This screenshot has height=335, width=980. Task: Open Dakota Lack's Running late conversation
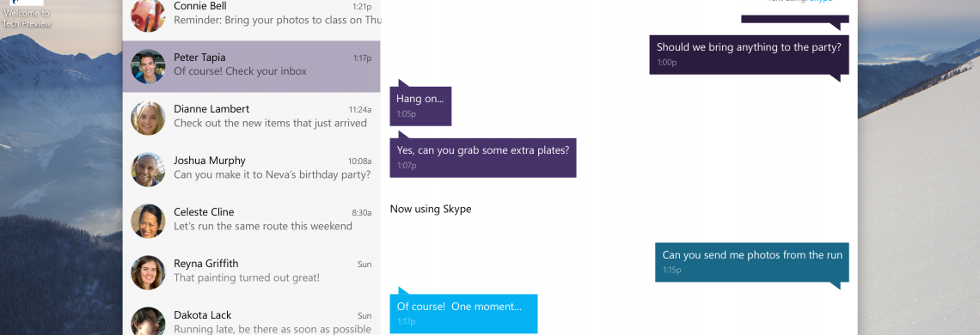(x=251, y=317)
